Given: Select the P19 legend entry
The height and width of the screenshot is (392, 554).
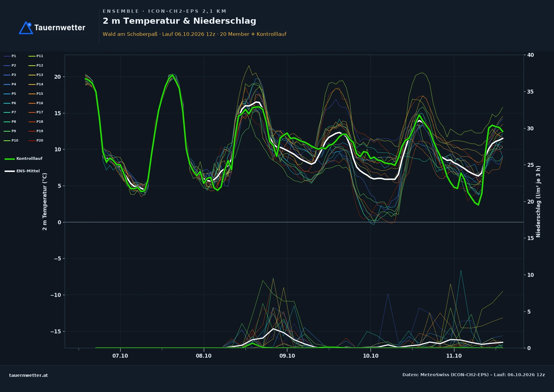Looking at the screenshot, I should pyautogui.click(x=36, y=131).
